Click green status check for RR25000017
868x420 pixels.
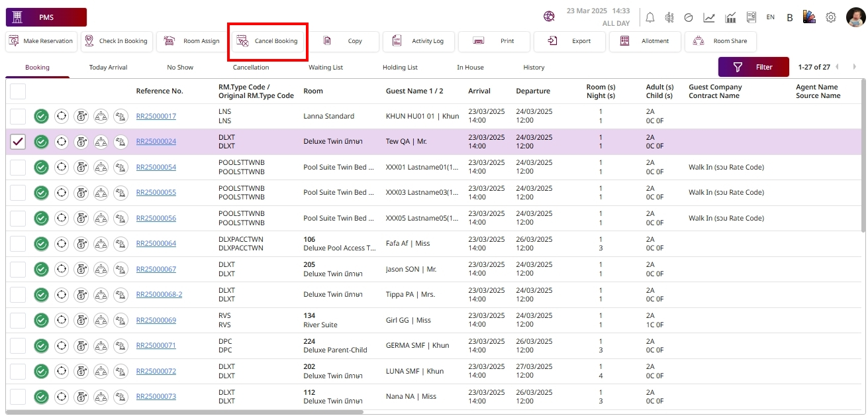point(41,117)
